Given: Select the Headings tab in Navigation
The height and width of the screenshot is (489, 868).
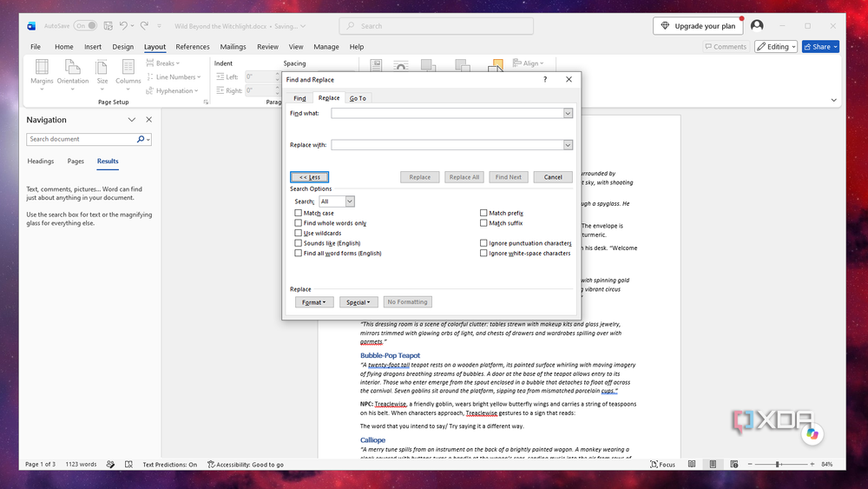Looking at the screenshot, I should 41,162.
